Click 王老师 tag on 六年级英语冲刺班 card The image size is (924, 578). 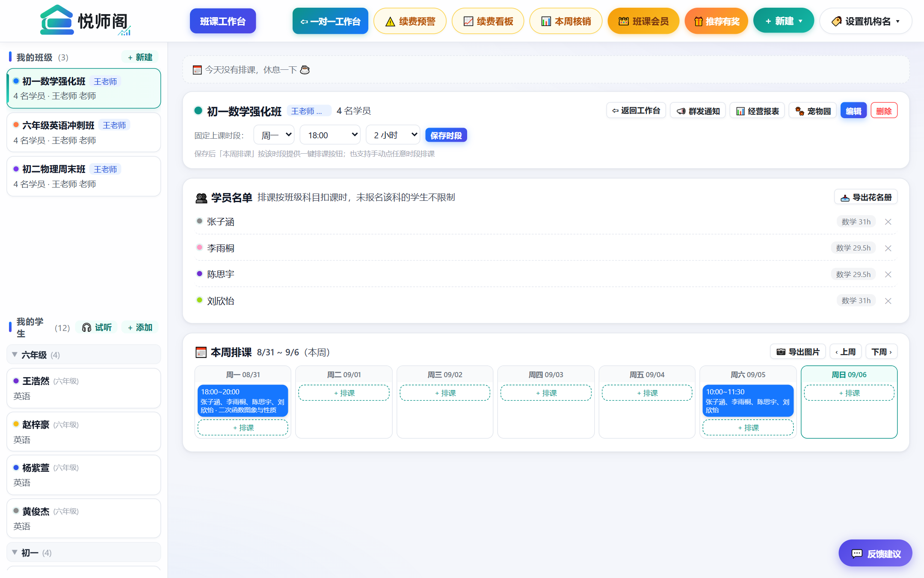point(114,125)
